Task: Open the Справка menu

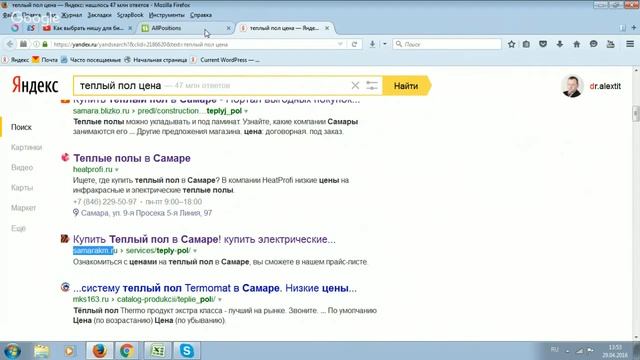Action: pos(201,15)
